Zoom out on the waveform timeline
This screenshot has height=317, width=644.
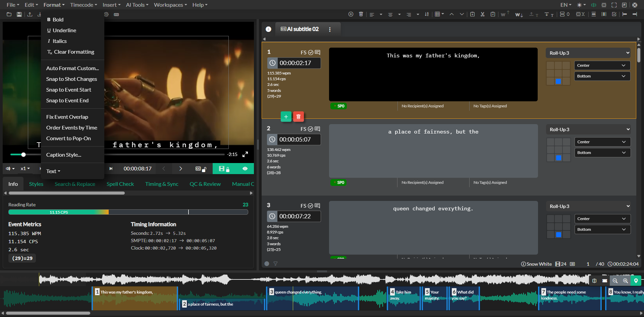tap(615, 281)
